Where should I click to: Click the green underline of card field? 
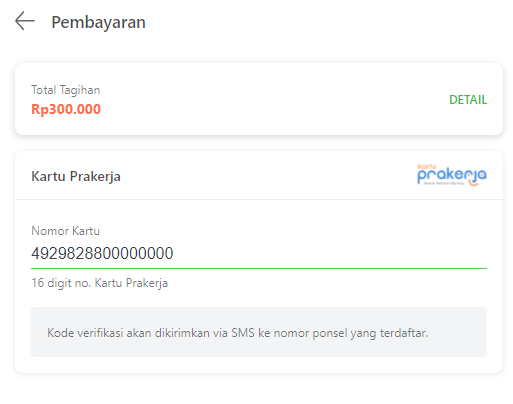tap(259, 268)
